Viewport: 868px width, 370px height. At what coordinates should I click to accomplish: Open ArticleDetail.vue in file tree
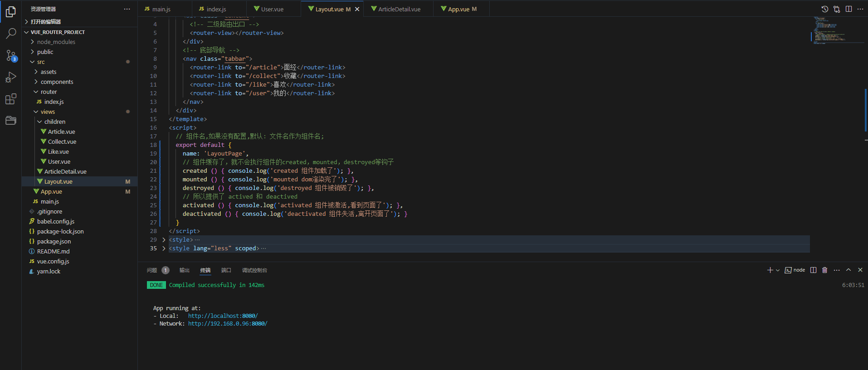(x=80, y=171)
